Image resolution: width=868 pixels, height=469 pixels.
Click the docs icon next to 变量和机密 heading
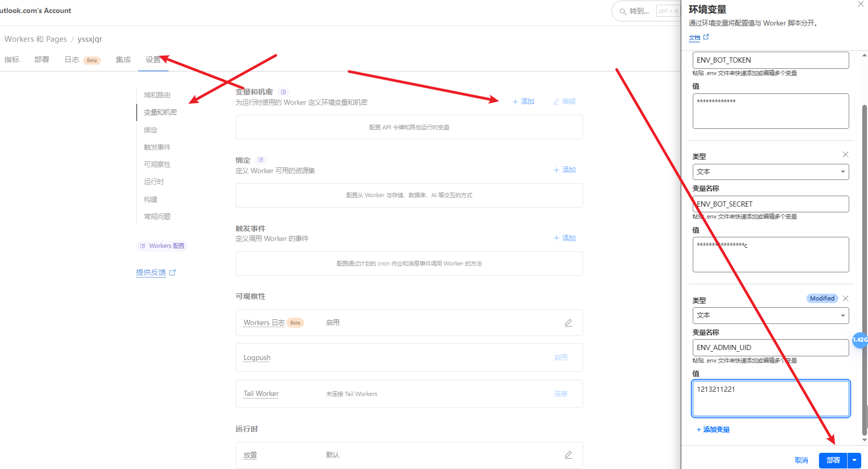point(284,92)
